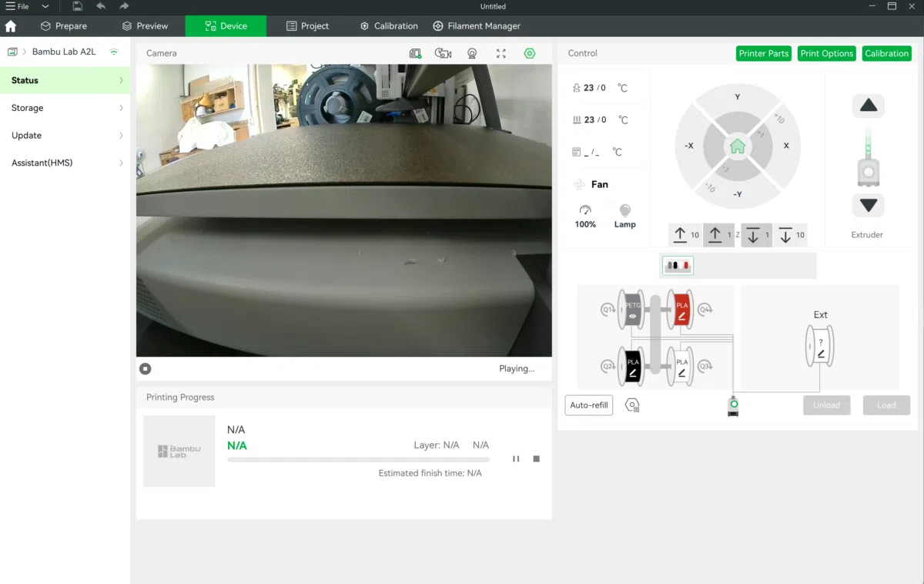
Task: Open the Project tab
Action: click(307, 26)
